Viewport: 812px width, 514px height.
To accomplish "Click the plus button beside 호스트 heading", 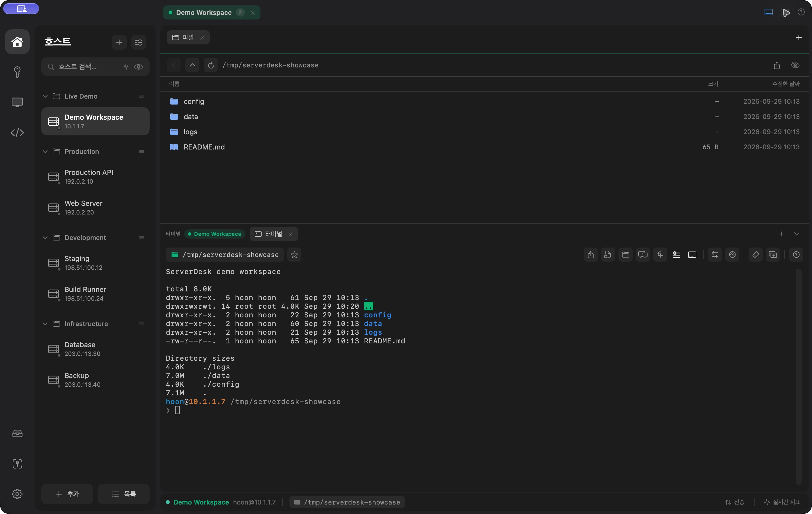I will click(x=119, y=43).
